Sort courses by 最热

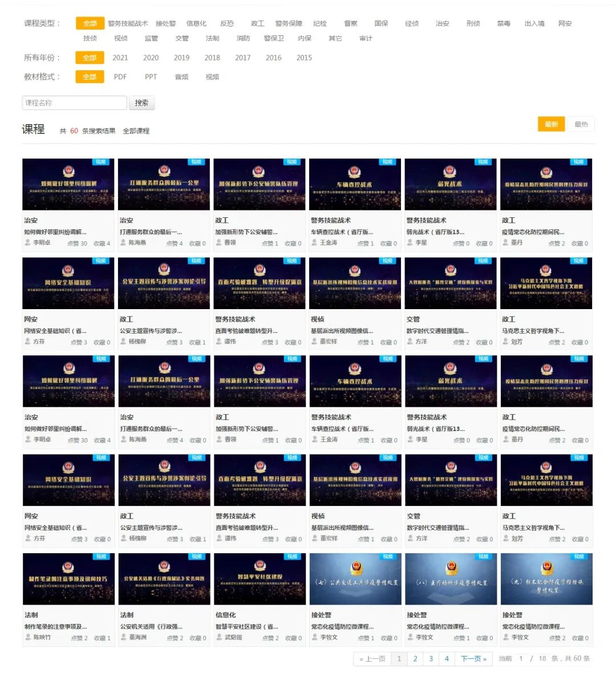[581, 124]
